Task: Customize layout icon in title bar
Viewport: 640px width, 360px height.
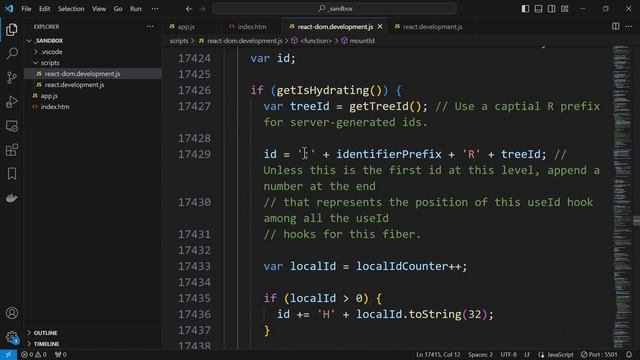Action: tap(564, 9)
